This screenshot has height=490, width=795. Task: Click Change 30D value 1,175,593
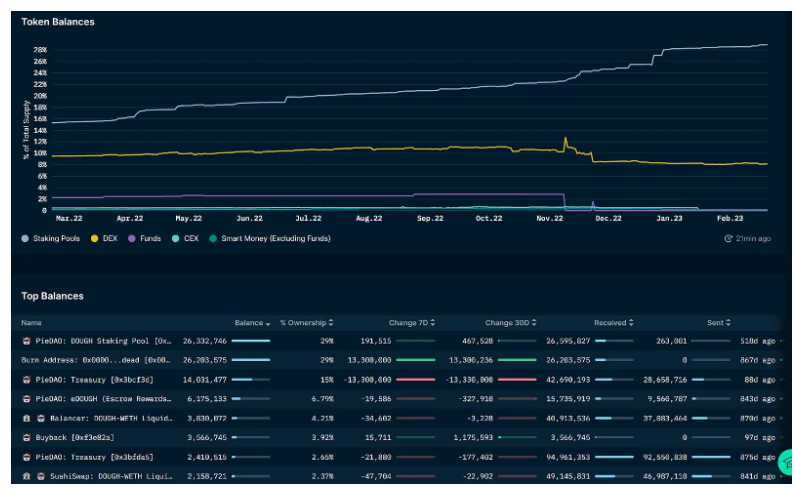pos(473,438)
